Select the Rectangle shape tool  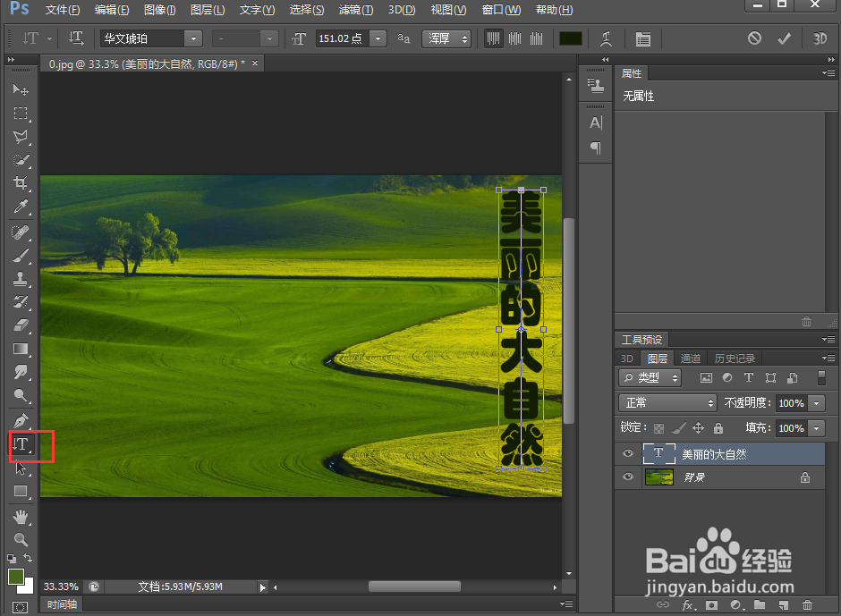click(x=21, y=492)
